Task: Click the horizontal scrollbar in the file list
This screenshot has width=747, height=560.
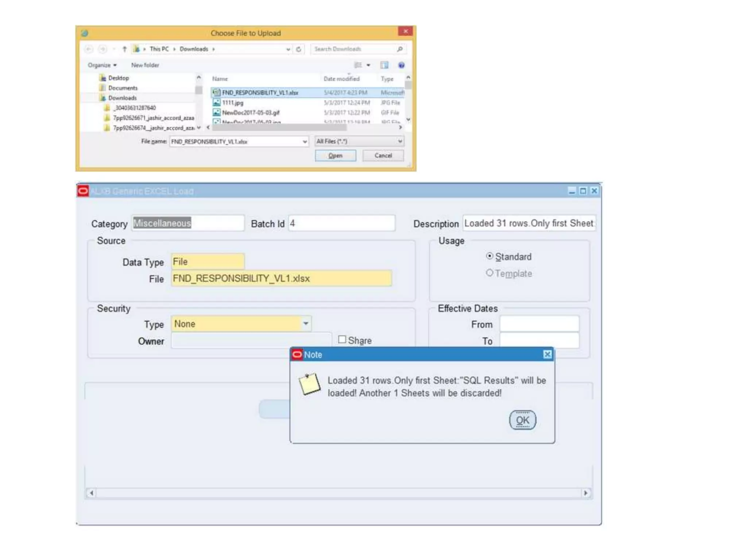Action: [279, 128]
